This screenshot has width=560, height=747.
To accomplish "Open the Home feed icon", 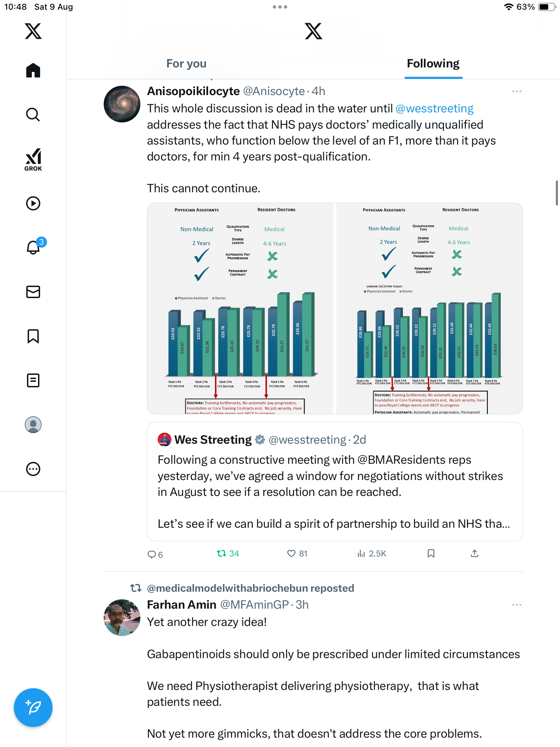I will click(33, 71).
